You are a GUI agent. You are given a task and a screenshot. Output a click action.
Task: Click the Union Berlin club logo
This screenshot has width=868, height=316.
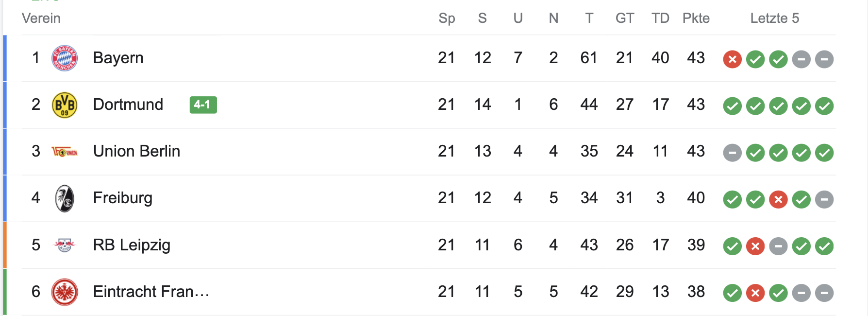pyautogui.click(x=65, y=152)
